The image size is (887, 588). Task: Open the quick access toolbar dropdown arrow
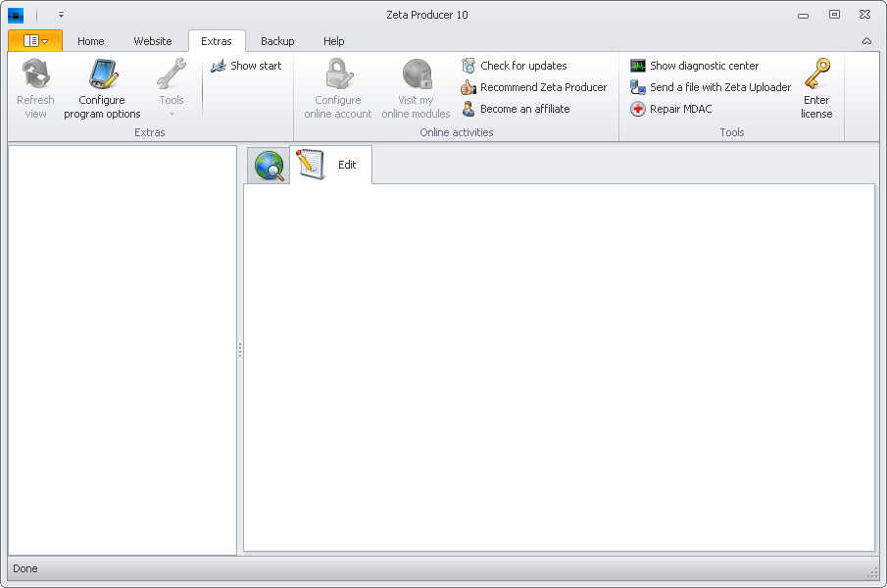61,15
